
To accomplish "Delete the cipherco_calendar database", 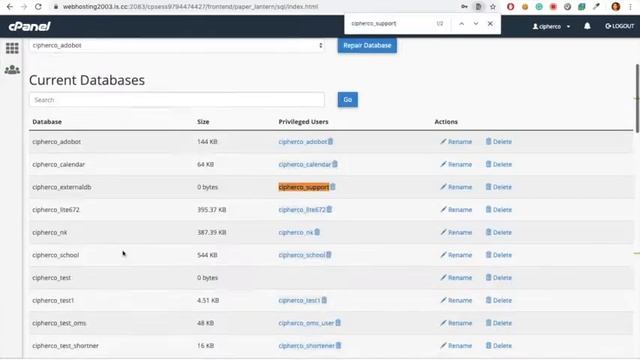I will pyautogui.click(x=498, y=164).
